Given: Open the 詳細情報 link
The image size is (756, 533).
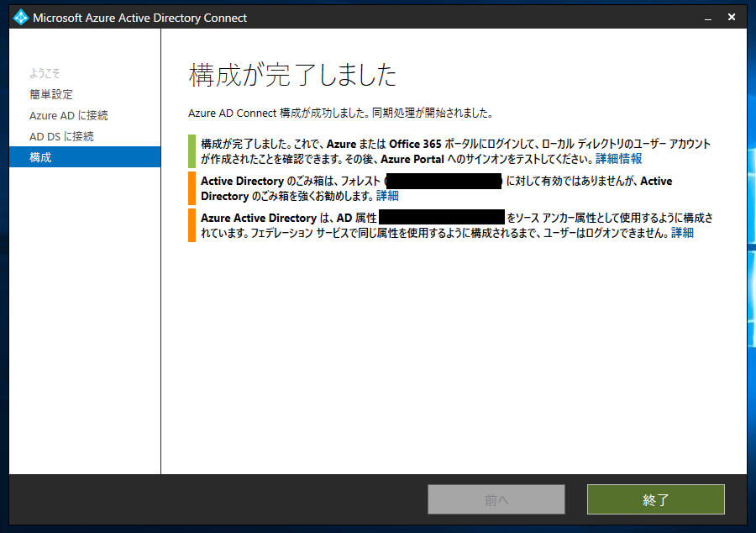Looking at the screenshot, I should click(618, 159).
